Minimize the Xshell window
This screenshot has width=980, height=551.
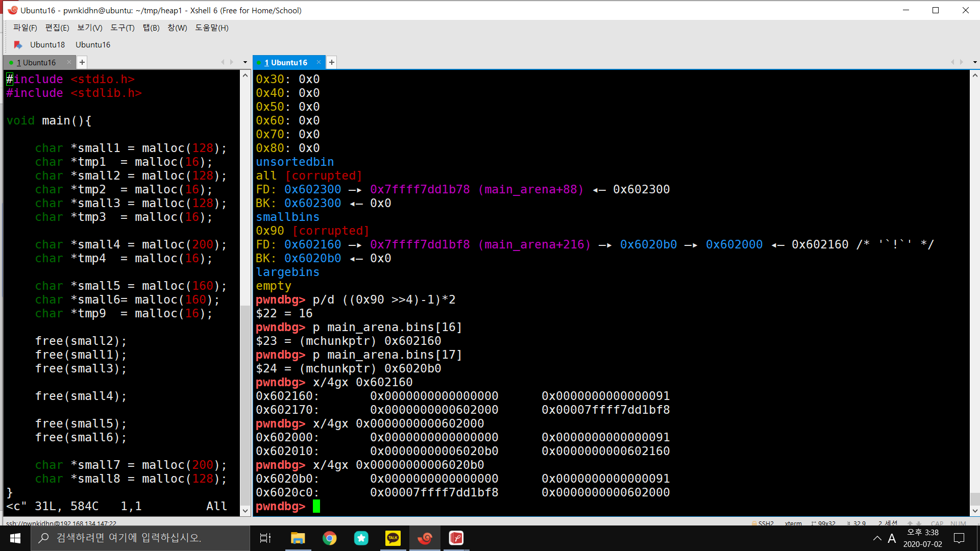(906, 10)
